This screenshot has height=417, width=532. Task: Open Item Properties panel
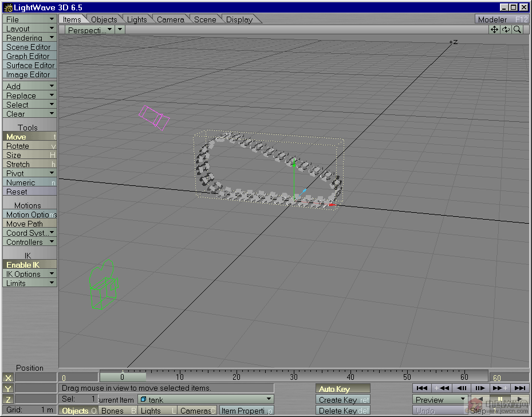(247, 411)
